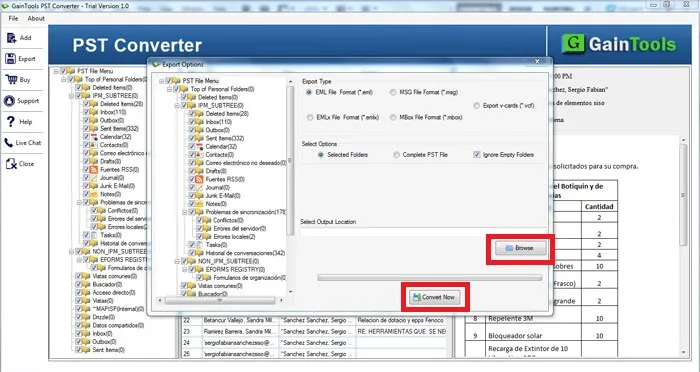Collapse PST File Menu in main window tree
The width and height of the screenshot is (700, 372).
56,71
